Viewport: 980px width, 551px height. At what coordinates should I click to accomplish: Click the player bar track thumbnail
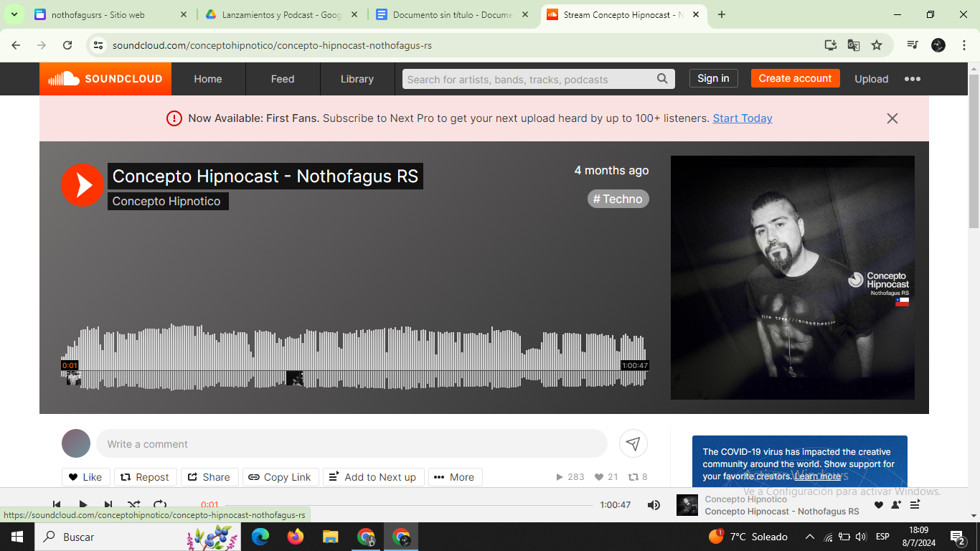coord(687,505)
